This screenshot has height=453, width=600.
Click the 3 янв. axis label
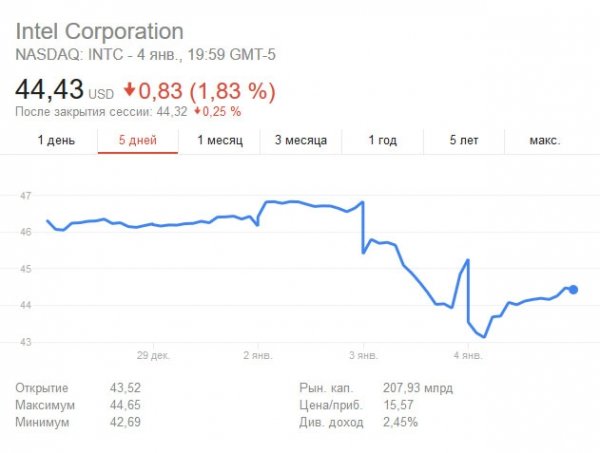click(362, 355)
